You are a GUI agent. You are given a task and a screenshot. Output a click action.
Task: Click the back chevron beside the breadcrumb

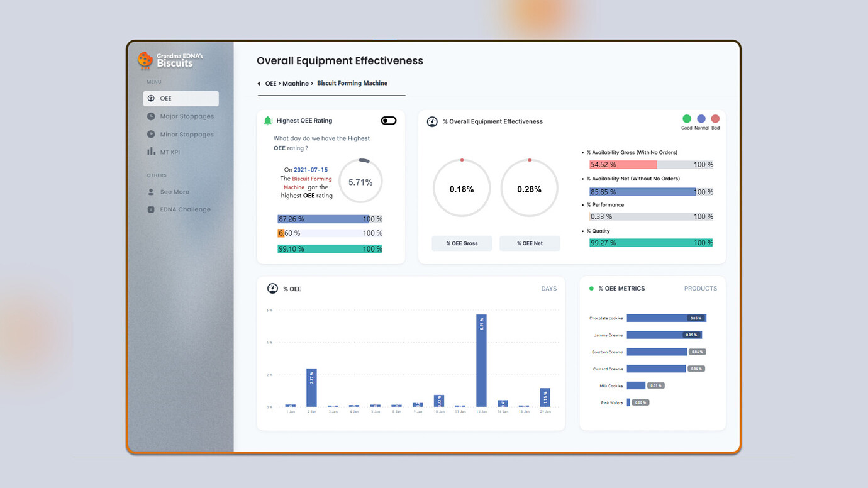(x=258, y=82)
